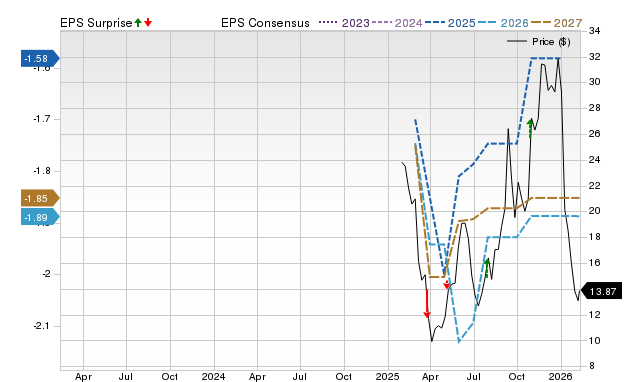Image resolution: width=640 pixels, height=382 pixels.
Task: Select the 2023 EPS consensus legend entry
Action: click(344, 23)
